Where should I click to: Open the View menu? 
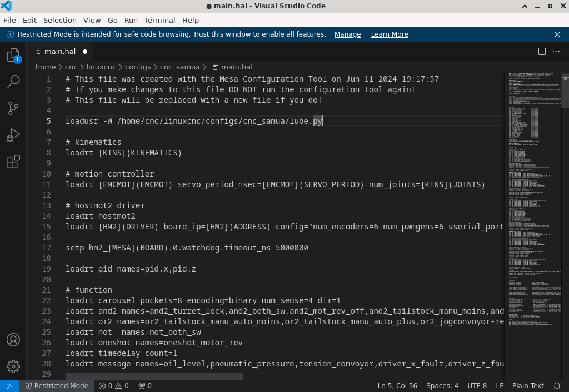[x=92, y=21]
